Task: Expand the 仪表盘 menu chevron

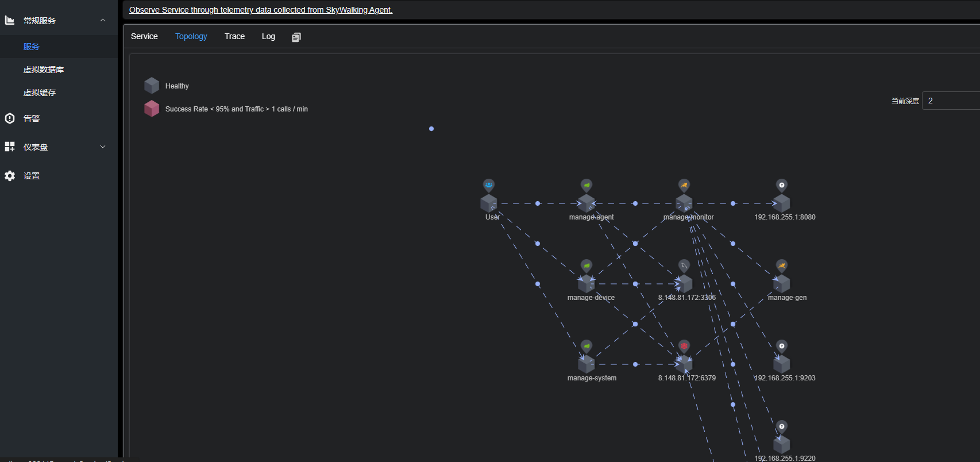Action: 103,147
